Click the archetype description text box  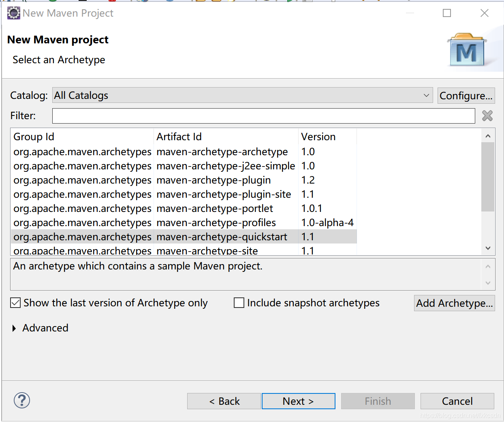pos(246,274)
